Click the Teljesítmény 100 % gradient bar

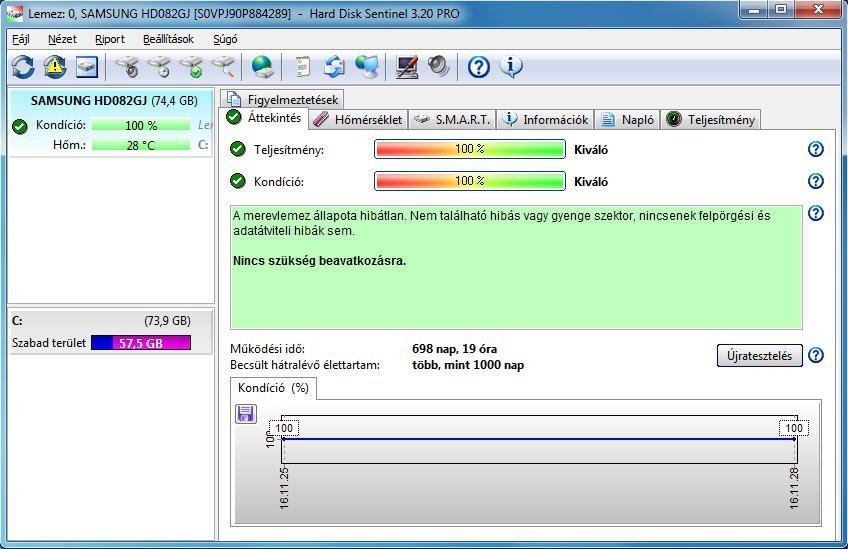469,149
